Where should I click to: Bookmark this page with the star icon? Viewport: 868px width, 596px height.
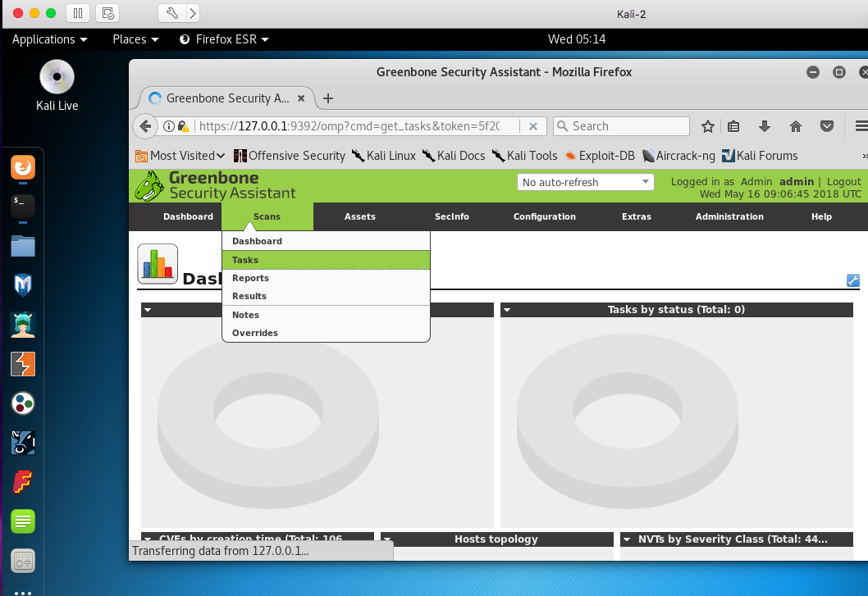coord(707,127)
